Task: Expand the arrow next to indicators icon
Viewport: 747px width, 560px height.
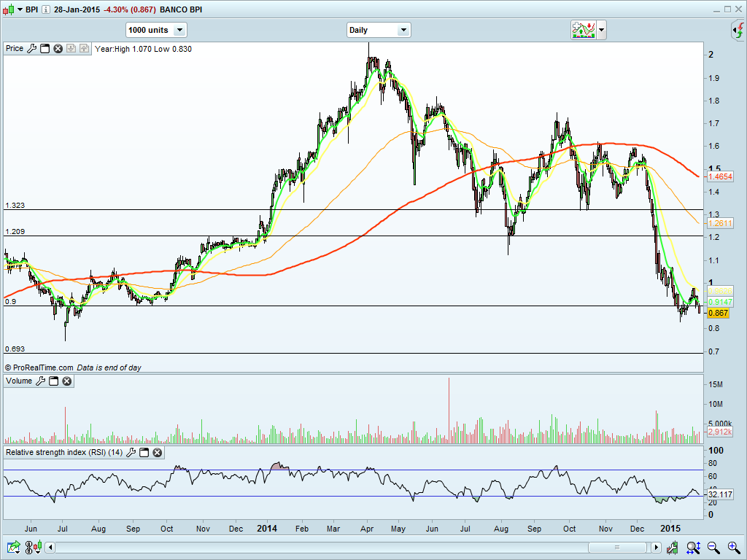Action: coord(602,30)
